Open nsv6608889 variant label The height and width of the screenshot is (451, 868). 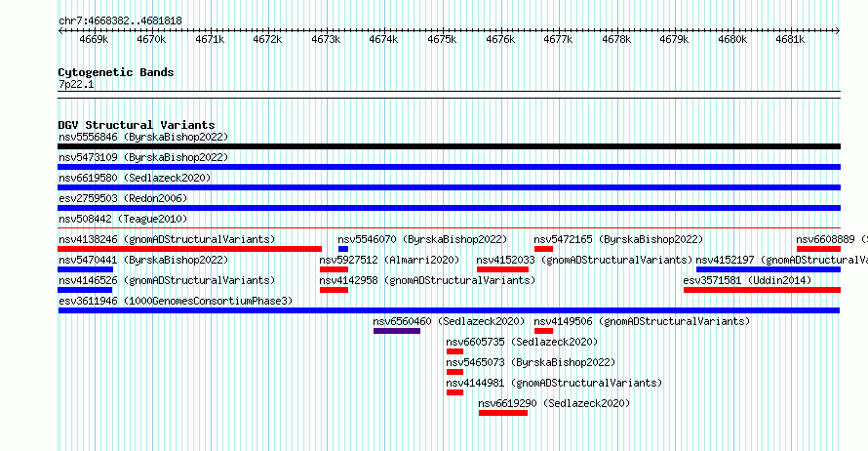(832, 239)
